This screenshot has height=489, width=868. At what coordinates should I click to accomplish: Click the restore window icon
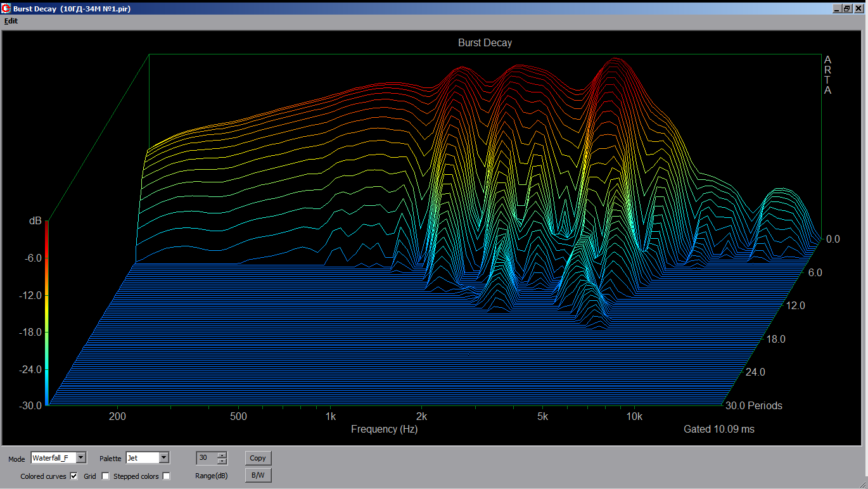(x=847, y=9)
